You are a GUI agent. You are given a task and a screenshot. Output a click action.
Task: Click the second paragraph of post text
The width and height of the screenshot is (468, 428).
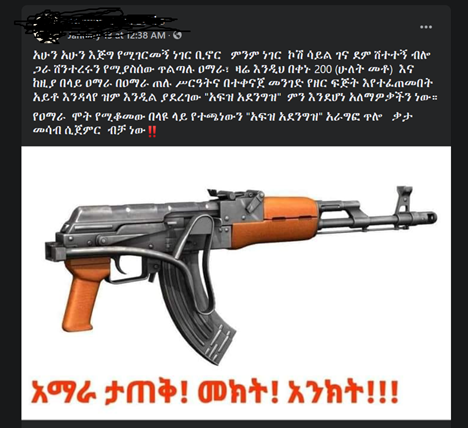click(x=223, y=124)
